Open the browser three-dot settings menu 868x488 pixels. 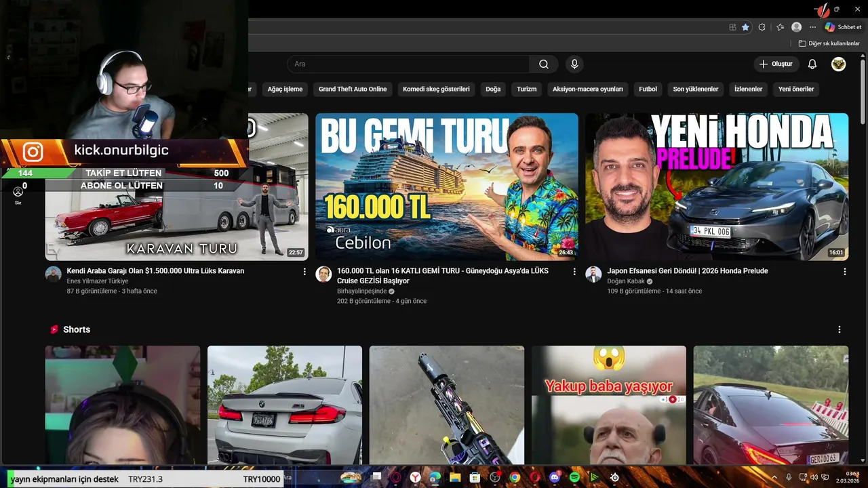click(x=812, y=27)
